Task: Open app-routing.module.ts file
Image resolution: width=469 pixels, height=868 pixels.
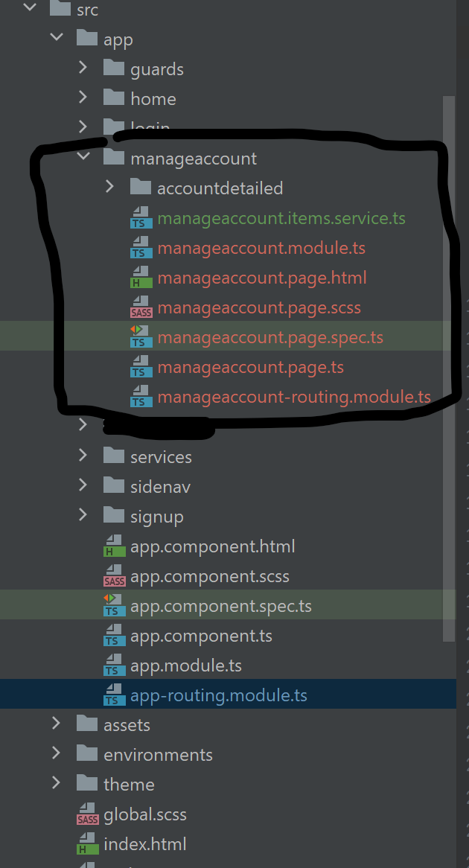Action: (x=219, y=695)
